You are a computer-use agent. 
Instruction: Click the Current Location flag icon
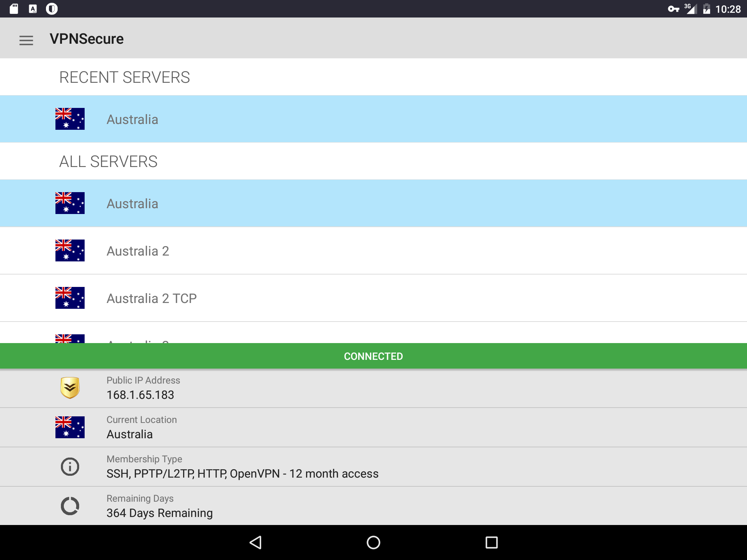(70, 427)
